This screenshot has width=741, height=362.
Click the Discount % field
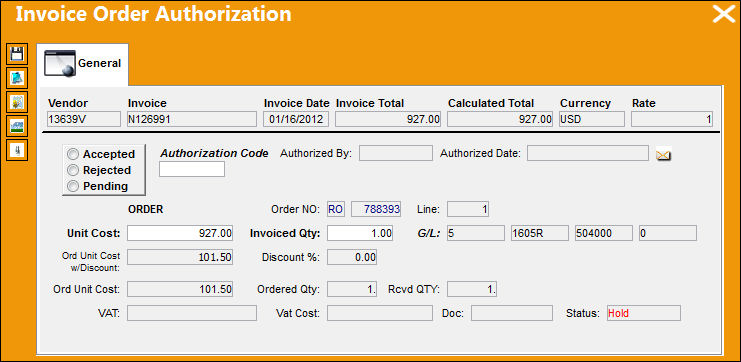click(x=352, y=257)
